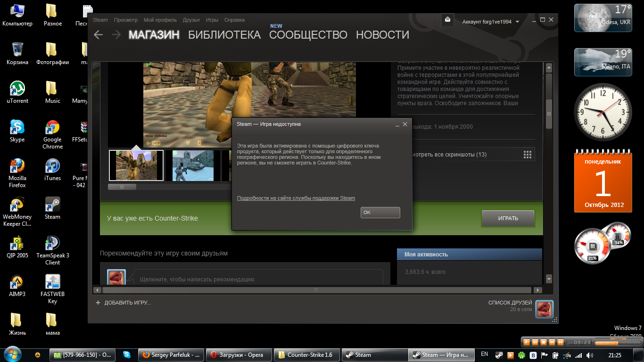Expand the Аккаунт forg1ve1994 dropdown
The width and height of the screenshot is (644, 362).
[x=491, y=22]
